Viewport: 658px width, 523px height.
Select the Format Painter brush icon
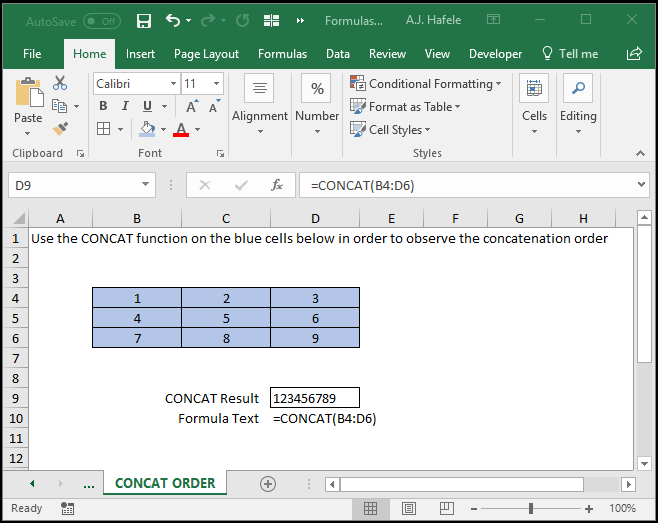tap(60, 129)
